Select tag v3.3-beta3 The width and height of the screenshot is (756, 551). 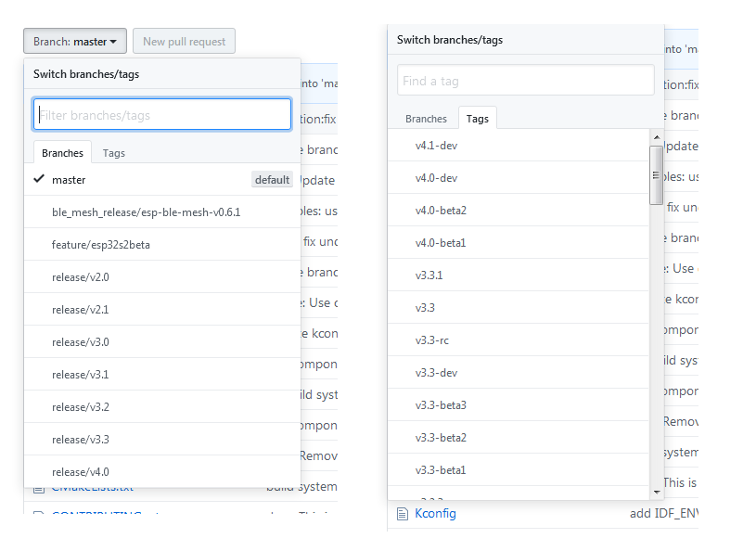pos(519,405)
